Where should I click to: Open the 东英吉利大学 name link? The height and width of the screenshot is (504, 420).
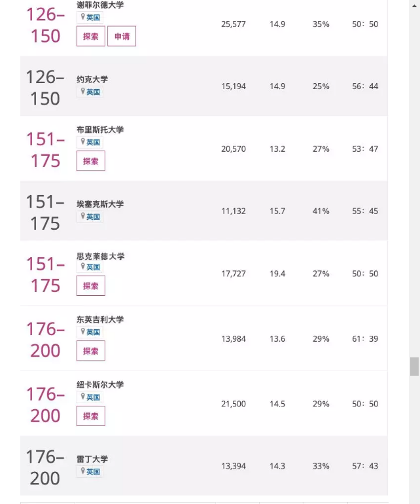coord(100,319)
